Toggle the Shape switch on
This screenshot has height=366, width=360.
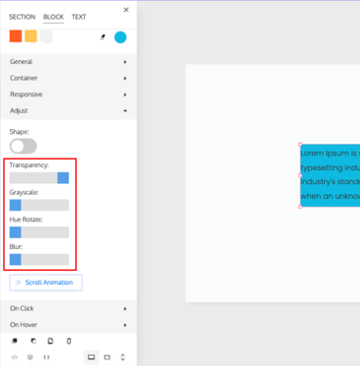click(x=23, y=146)
